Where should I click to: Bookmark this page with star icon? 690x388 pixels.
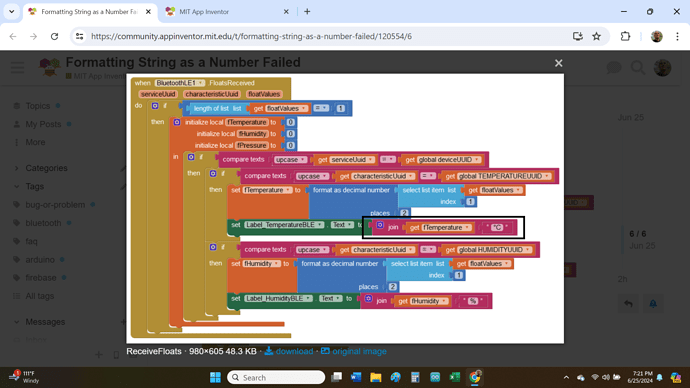(596, 37)
